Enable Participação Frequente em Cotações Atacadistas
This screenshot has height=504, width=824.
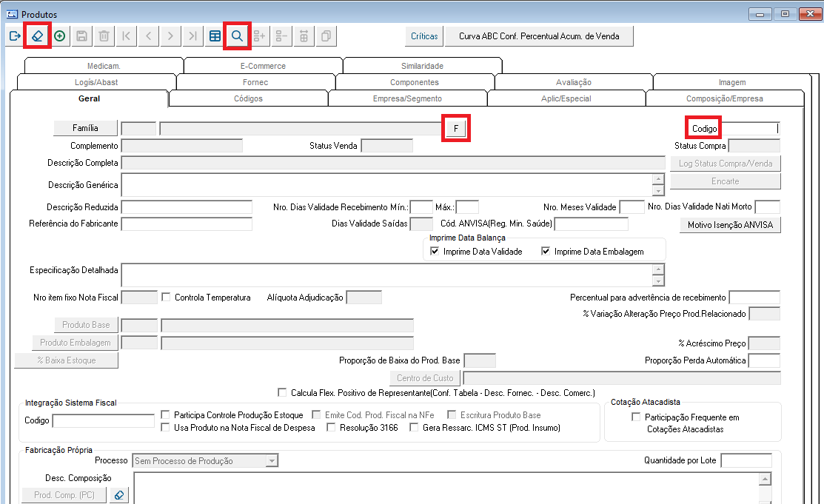[x=636, y=417]
